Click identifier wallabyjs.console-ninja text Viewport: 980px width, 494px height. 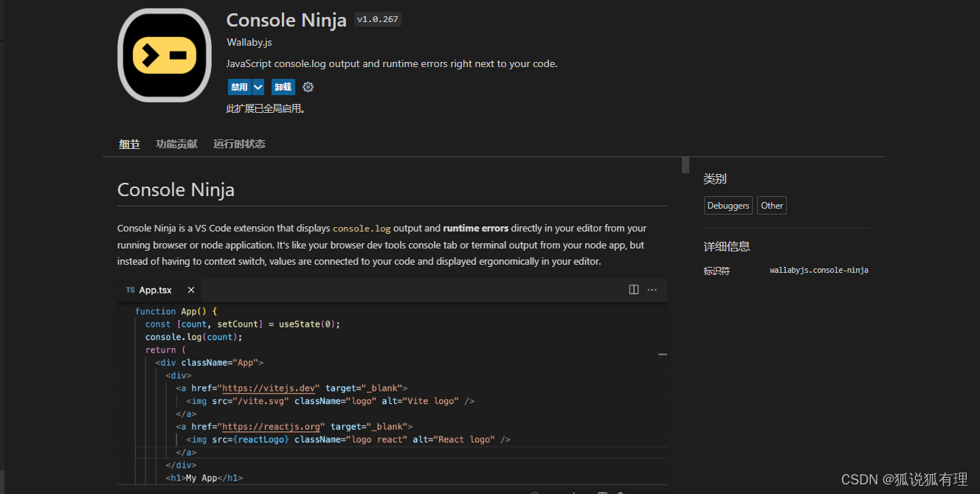[x=819, y=271]
